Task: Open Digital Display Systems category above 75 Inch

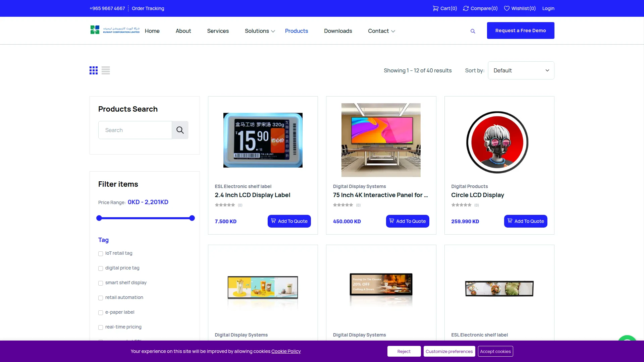Action: click(360, 186)
